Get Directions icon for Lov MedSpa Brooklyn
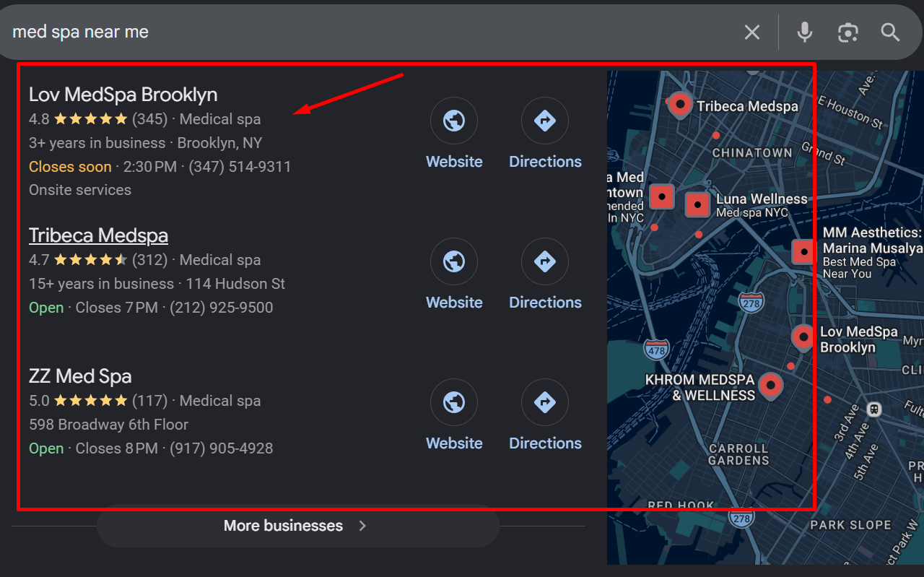924x577 pixels. click(545, 121)
